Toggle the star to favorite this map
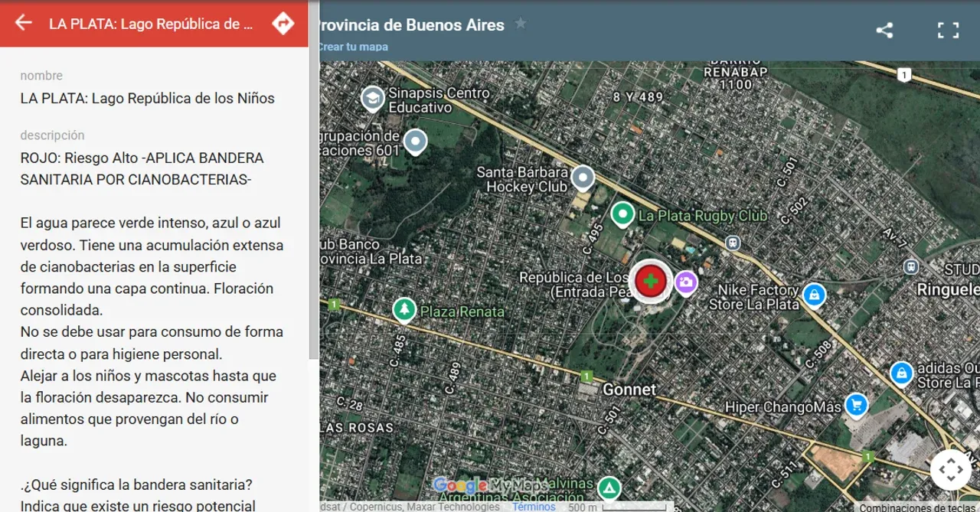Viewport: 980px width, 512px height. [520, 24]
